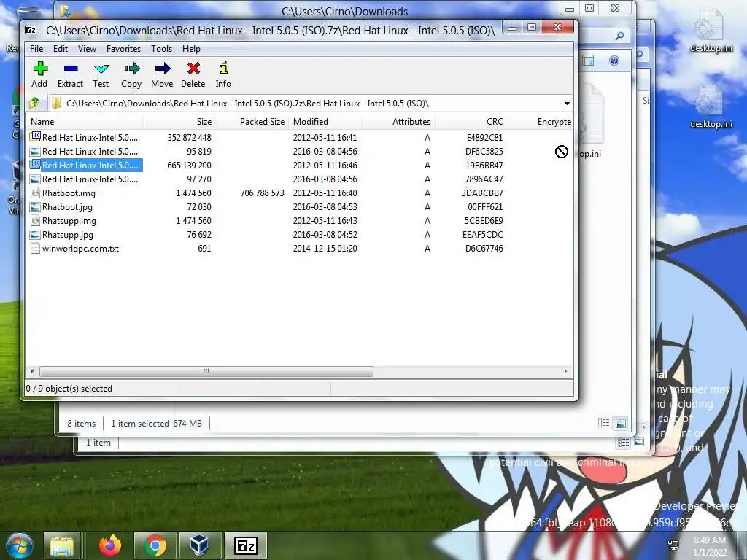
Task: Open VirtualBox from the taskbar
Action: coord(200,545)
